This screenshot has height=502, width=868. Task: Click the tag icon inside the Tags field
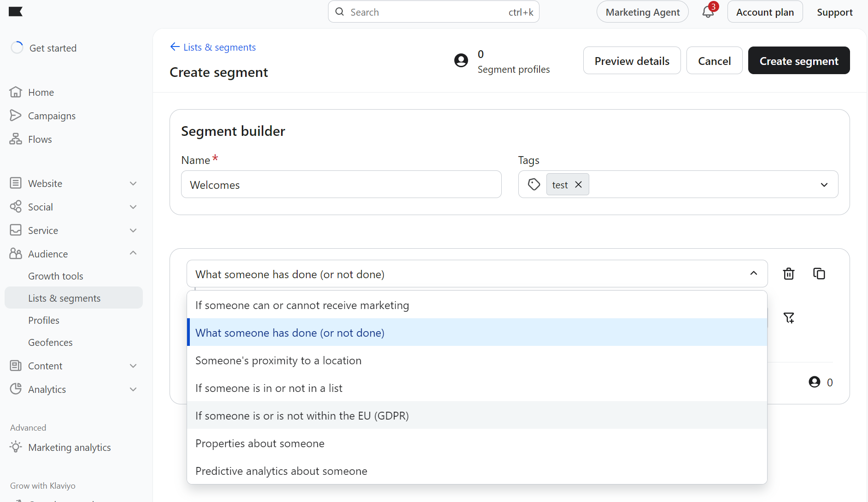(533, 184)
